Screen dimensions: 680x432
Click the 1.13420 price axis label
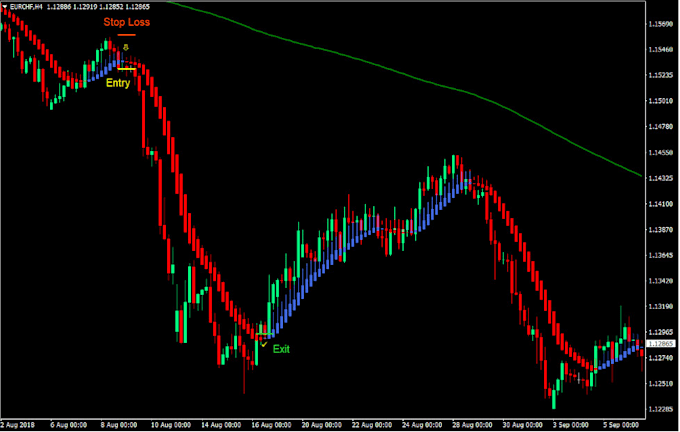click(660, 281)
